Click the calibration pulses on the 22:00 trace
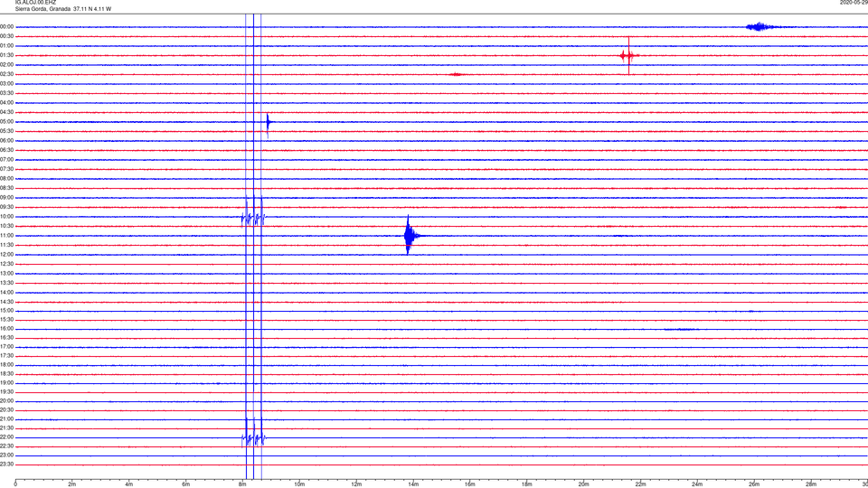The image size is (868, 488). 253,437
